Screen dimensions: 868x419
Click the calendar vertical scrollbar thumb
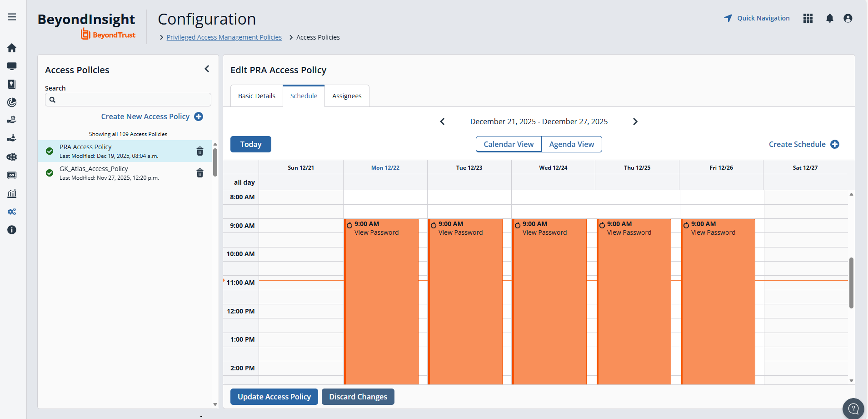point(851,283)
